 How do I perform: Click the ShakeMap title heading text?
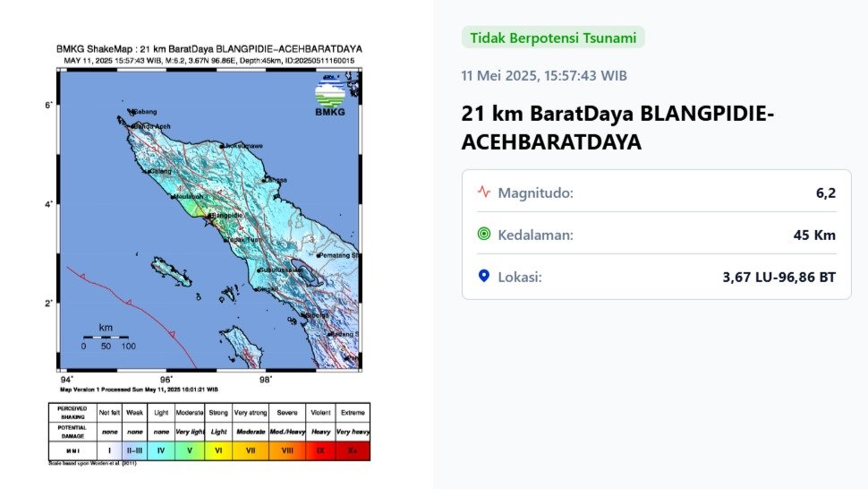(209, 48)
